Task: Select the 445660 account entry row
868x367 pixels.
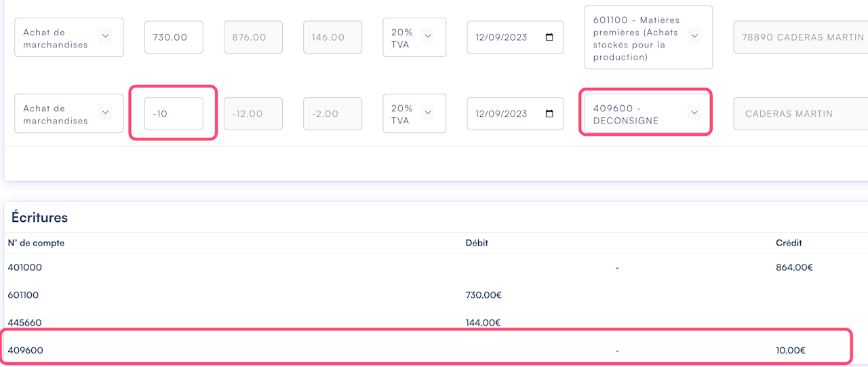Action: (25, 322)
